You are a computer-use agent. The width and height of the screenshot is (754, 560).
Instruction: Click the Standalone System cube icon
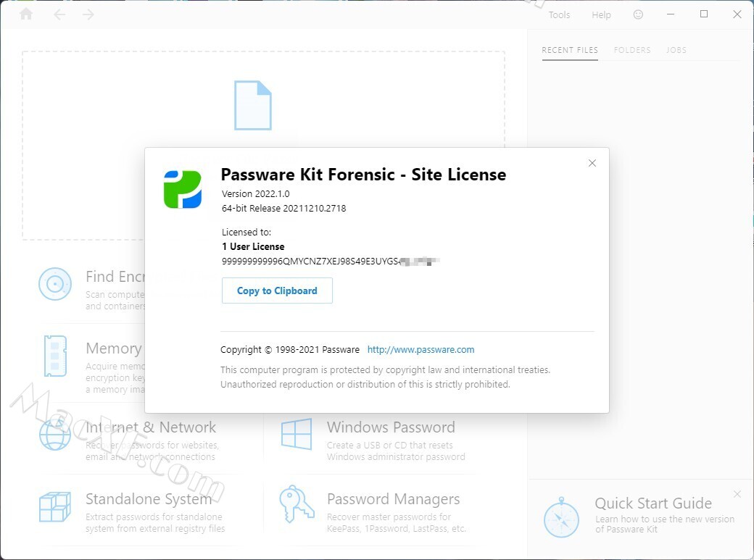55,507
